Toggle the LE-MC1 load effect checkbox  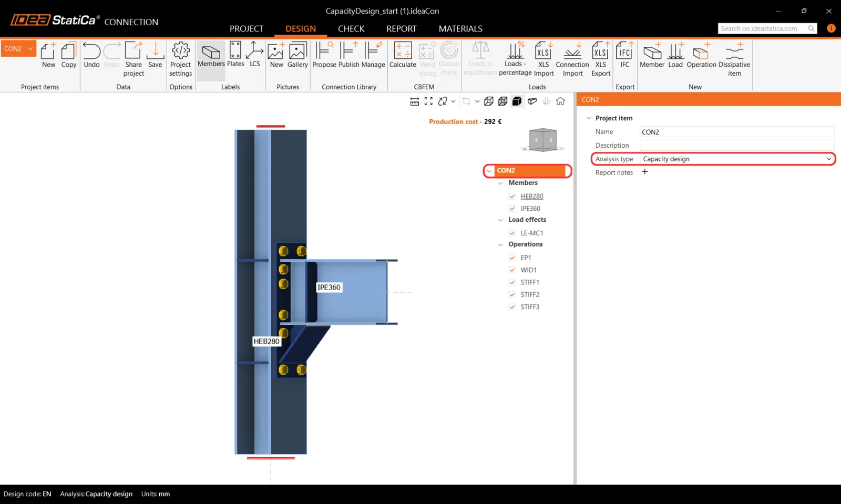[x=512, y=233]
